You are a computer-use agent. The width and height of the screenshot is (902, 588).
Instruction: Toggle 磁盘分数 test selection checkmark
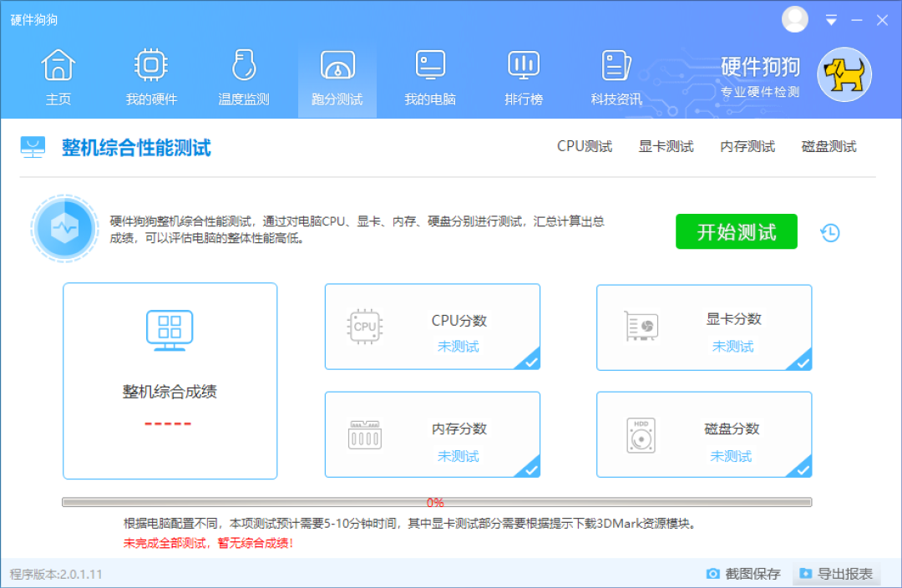click(x=803, y=470)
